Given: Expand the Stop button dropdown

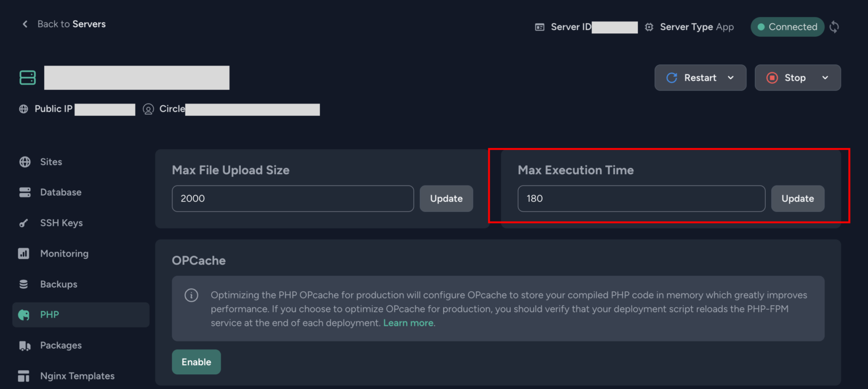Looking at the screenshot, I should click(x=824, y=77).
